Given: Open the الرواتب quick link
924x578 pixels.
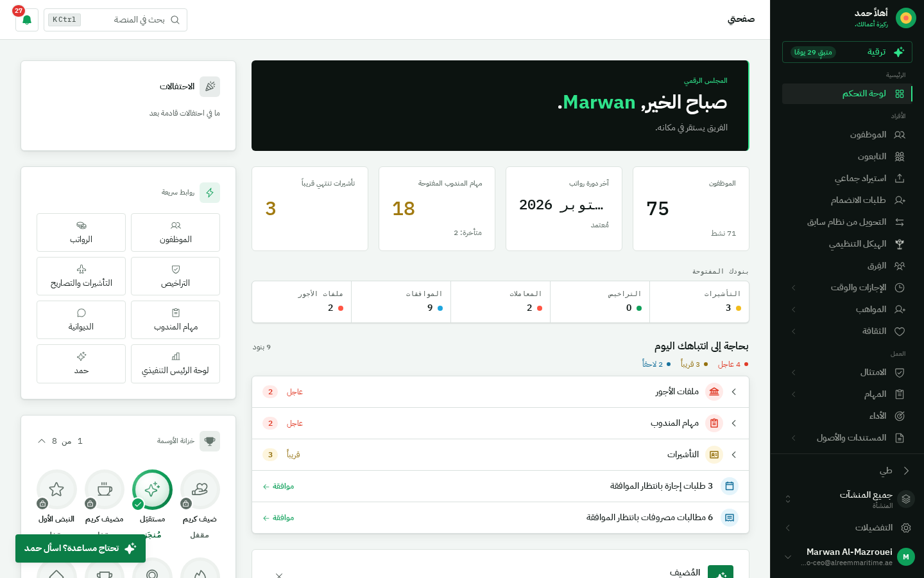Looking at the screenshot, I should [81, 232].
